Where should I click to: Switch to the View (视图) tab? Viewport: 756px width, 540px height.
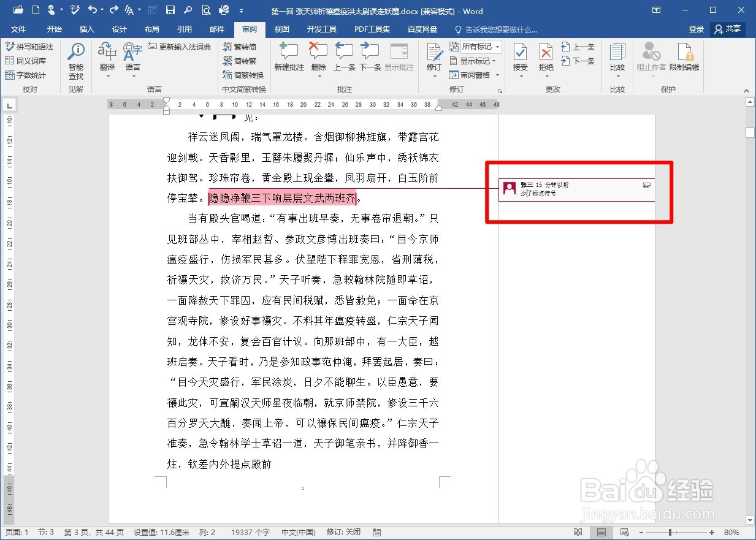tap(282, 29)
